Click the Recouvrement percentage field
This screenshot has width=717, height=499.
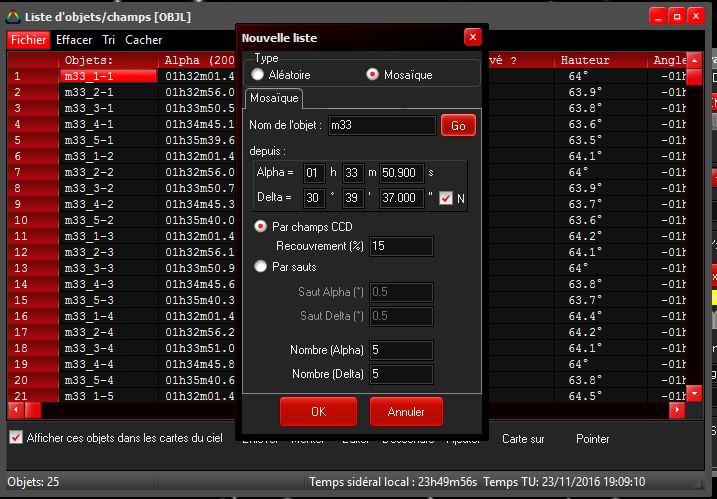[x=400, y=246]
